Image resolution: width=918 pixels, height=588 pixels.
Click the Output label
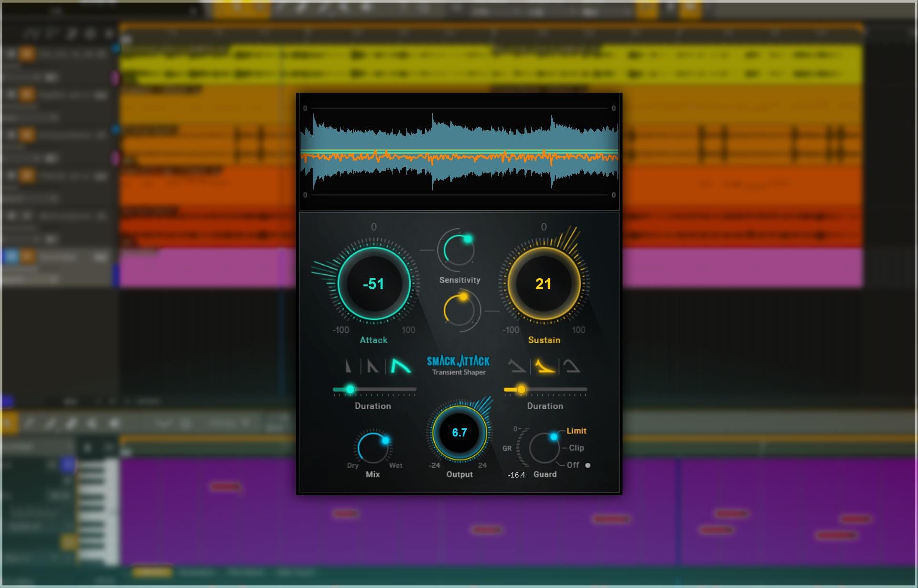[x=459, y=474]
